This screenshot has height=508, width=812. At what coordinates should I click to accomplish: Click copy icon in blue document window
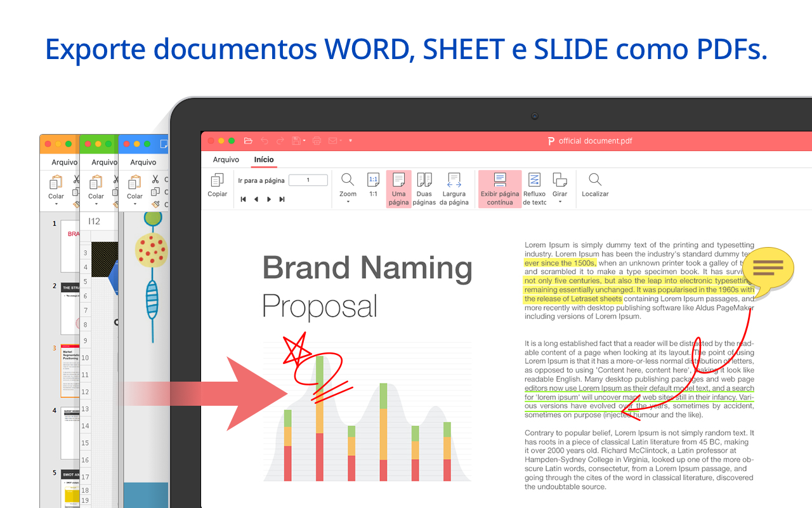tap(155, 192)
